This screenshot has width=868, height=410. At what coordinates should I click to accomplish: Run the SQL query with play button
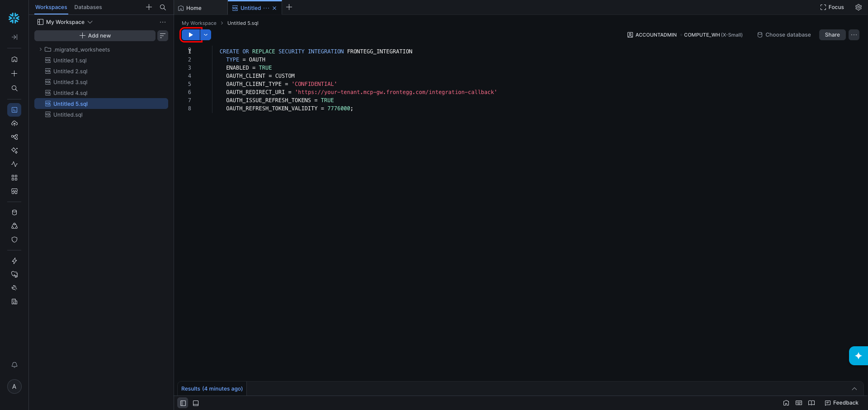pos(191,35)
